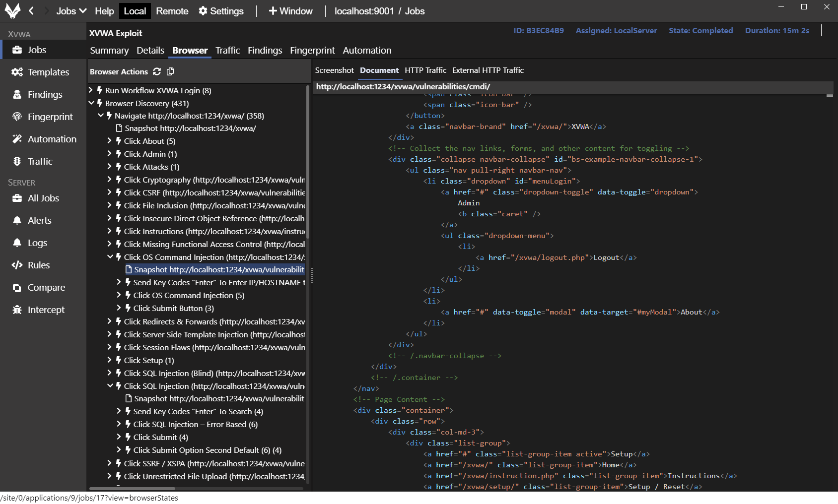Open Settings from the top bar

[221, 11]
